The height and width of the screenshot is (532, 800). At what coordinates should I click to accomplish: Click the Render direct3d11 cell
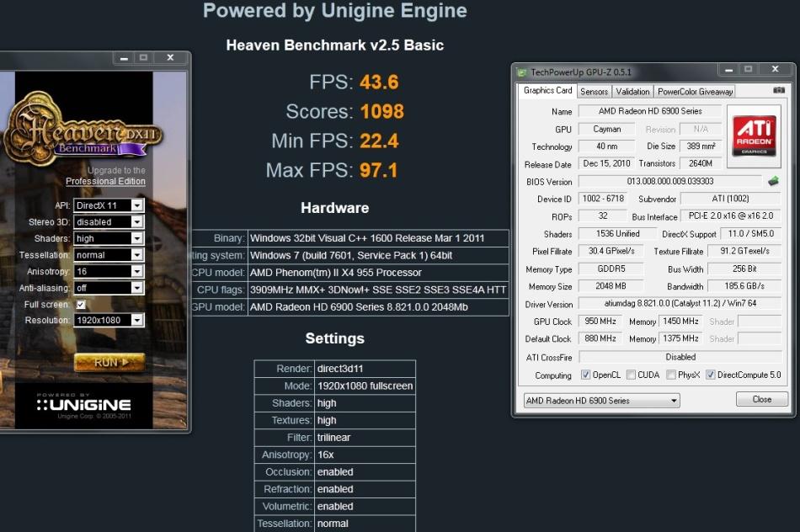[x=365, y=369]
